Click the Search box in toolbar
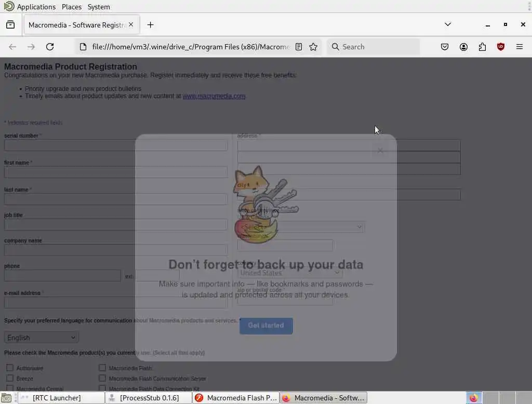 click(373, 47)
